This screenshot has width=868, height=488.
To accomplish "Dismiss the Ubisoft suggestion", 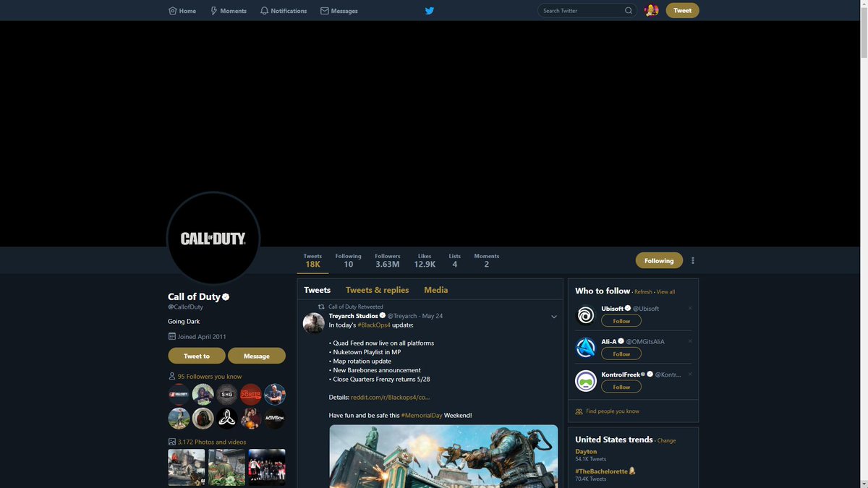I will [x=690, y=309].
